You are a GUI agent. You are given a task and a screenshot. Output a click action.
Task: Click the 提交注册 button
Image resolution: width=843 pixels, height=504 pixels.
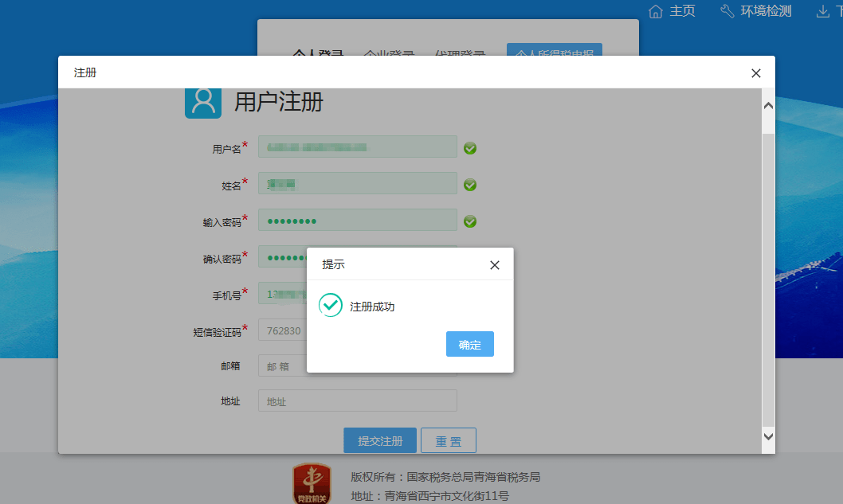tap(380, 440)
